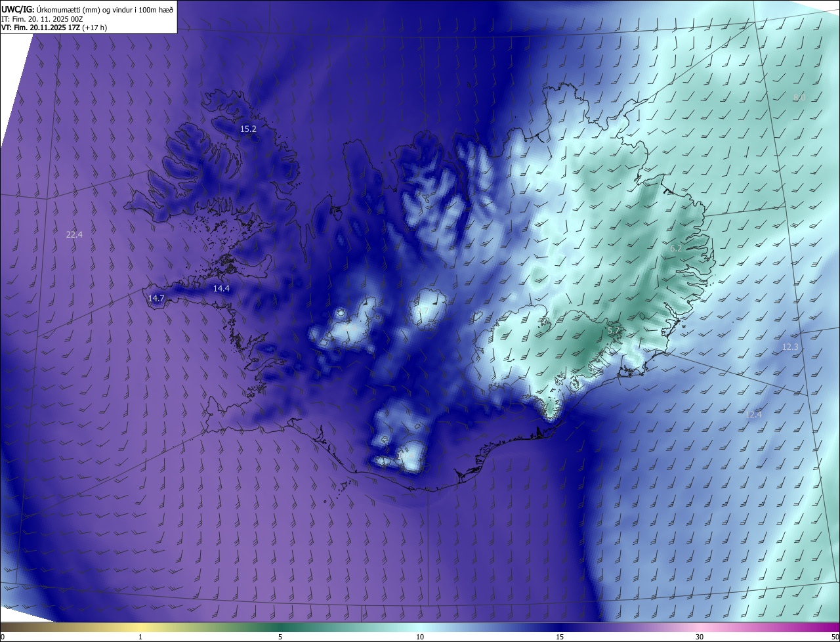Select the 12.4 value in the southeast ocean
Viewport: 840px width, 642px height.
tap(754, 414)
